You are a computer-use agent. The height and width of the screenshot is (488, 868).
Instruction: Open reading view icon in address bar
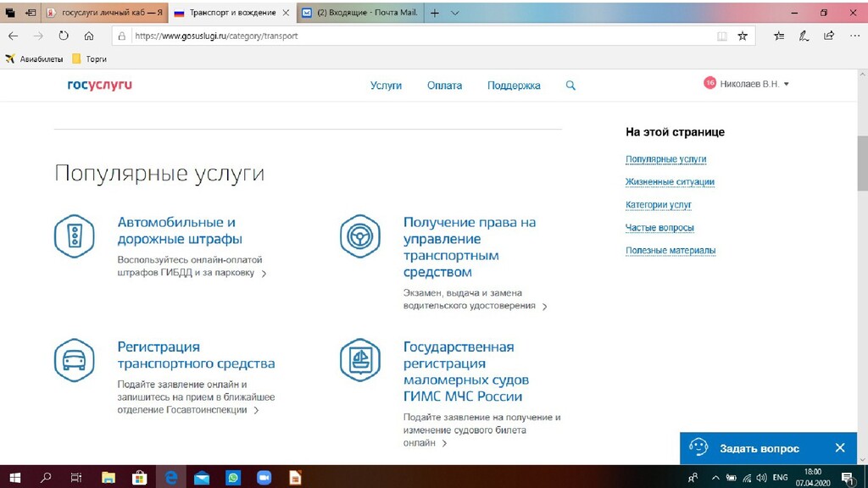(722, 36)
